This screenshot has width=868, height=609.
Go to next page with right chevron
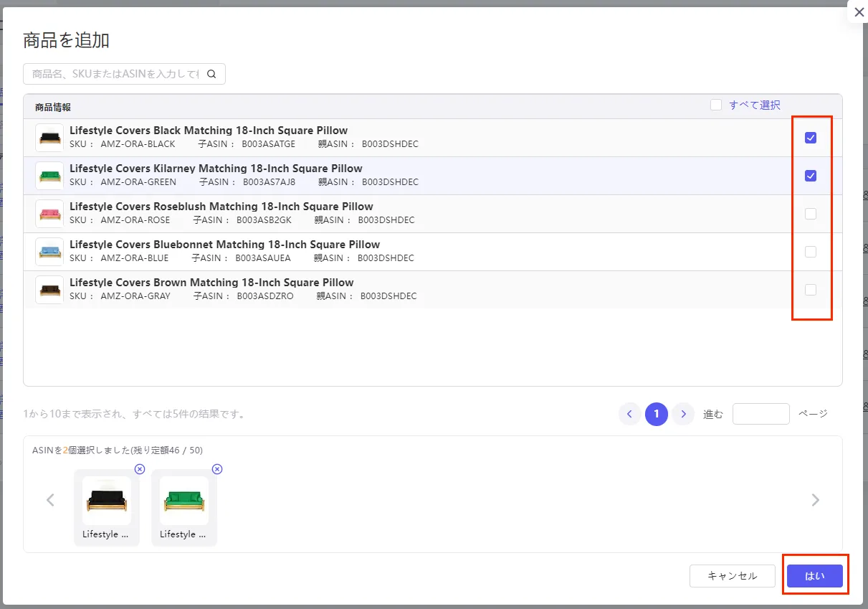point(683,414)
